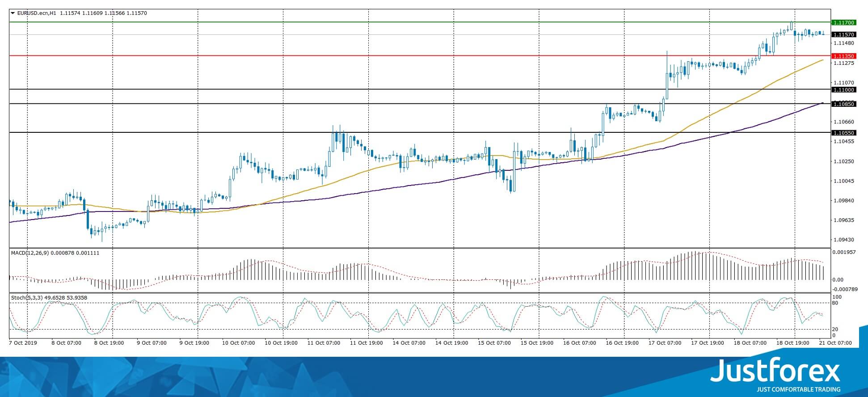
Task: Click the Just Comfortable Trading tagline
Action: point(798,389)
